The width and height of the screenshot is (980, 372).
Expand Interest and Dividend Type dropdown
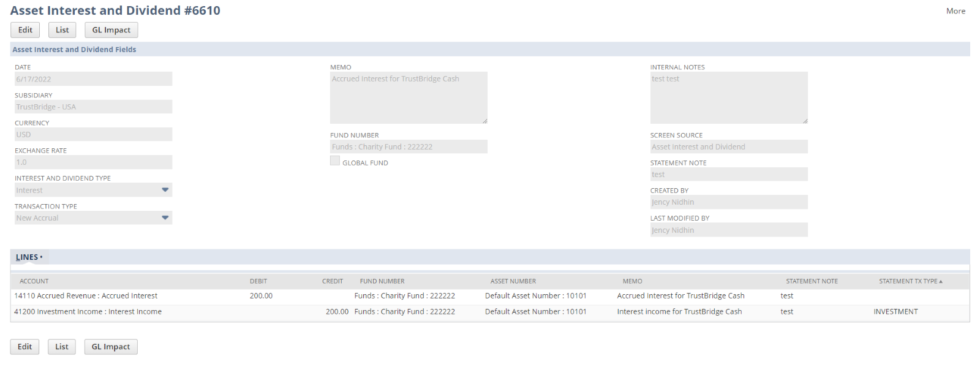(165, 190)
